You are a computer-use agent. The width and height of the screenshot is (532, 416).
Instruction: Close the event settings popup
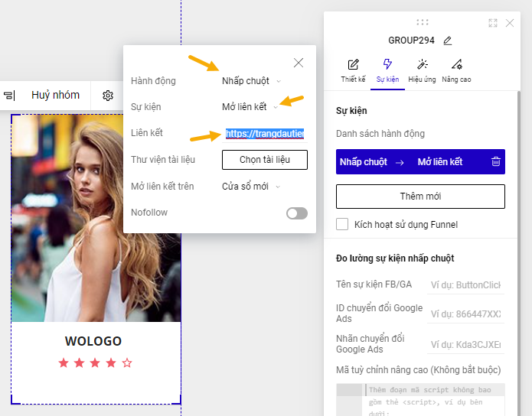(299, 63)
